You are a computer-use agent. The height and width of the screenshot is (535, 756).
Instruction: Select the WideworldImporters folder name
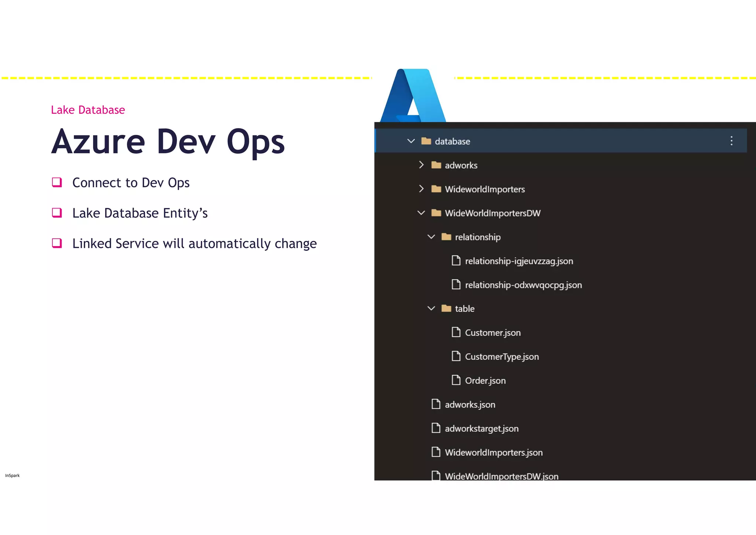485,189
